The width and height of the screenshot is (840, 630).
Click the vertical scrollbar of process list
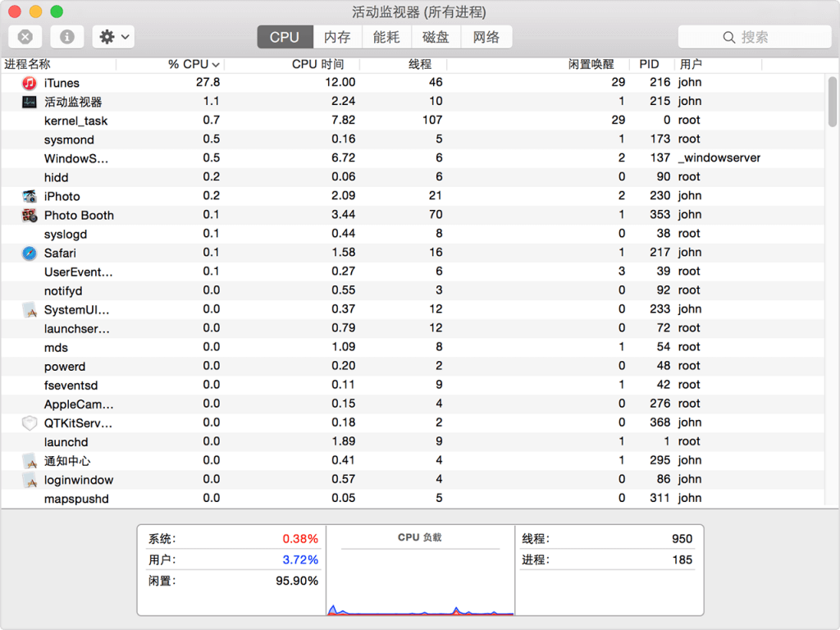[x=833, y=103]
